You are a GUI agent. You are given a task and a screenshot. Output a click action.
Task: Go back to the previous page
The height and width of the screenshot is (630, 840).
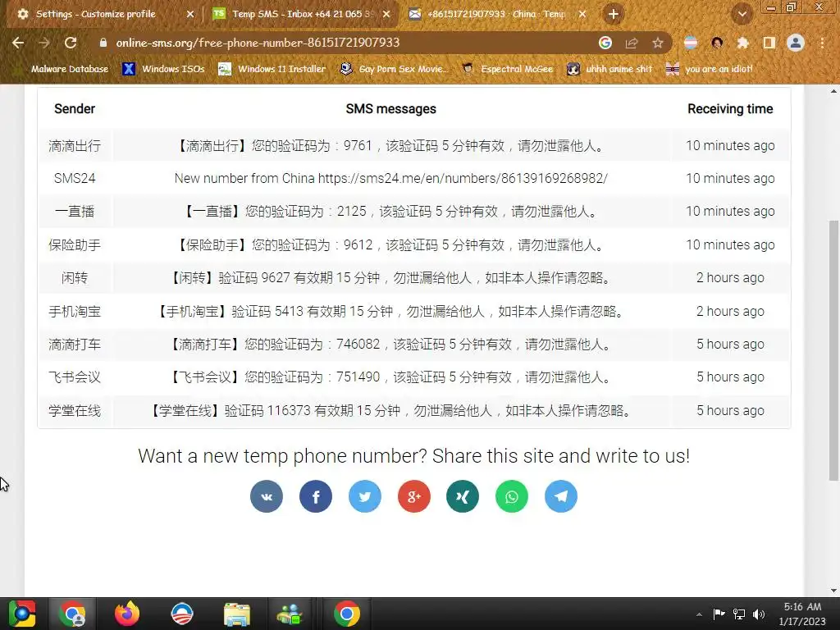(18, 43)
